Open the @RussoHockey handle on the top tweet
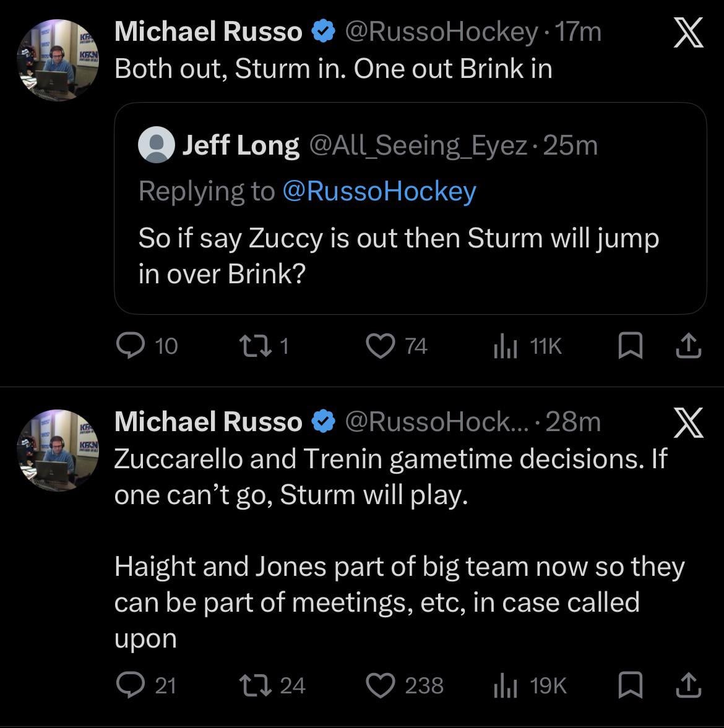Screen dimensions: 724x728 [441, 32]
